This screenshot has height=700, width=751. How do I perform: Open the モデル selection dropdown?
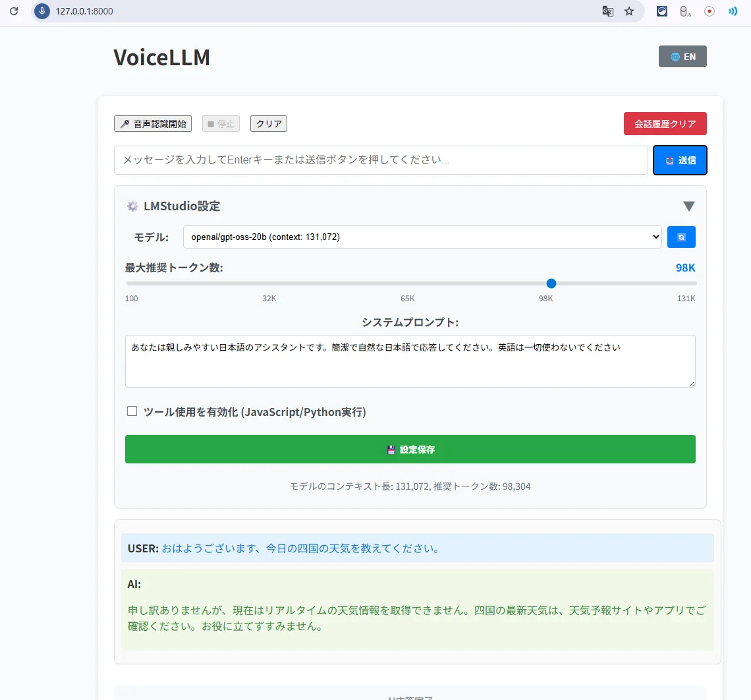tap(422, 237)
